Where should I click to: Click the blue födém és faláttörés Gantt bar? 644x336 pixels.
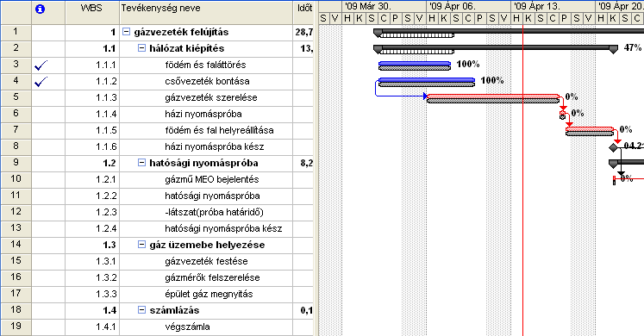415,64
